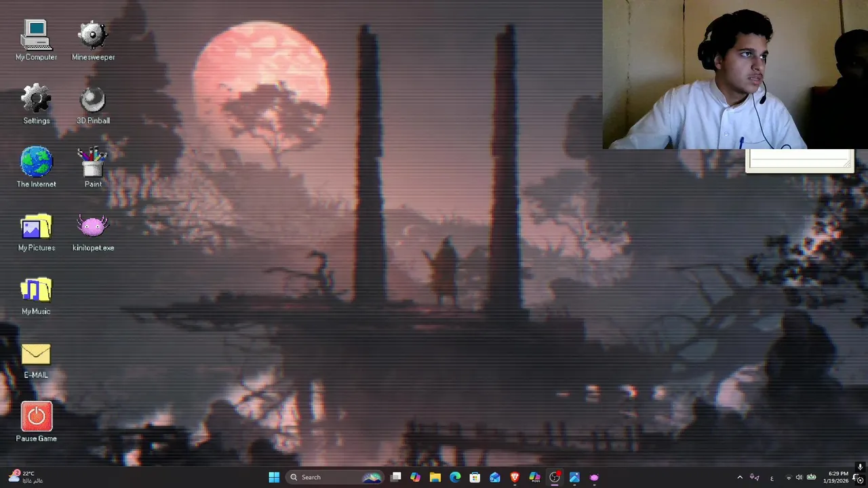Open the volume speaker tray icon
Viewport: 868px width, 488px height.
tap(799, 478)
